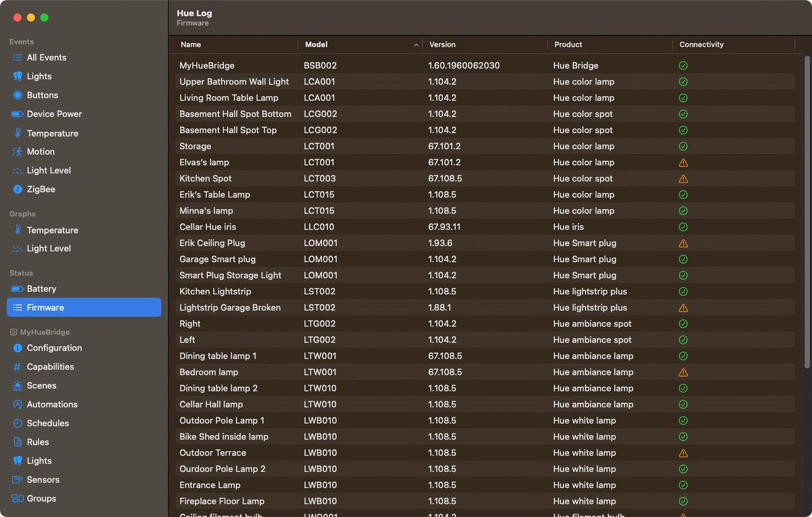Open All Events in the sidebar

point(46,57)
